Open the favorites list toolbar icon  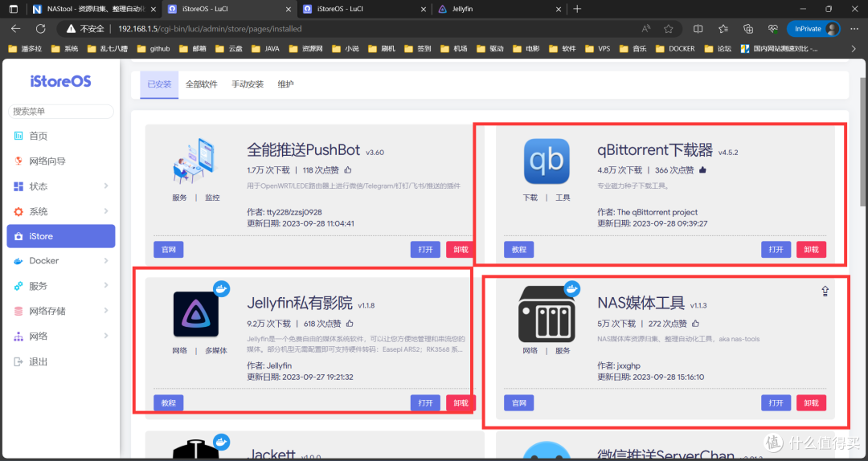[x=723, y=29]
